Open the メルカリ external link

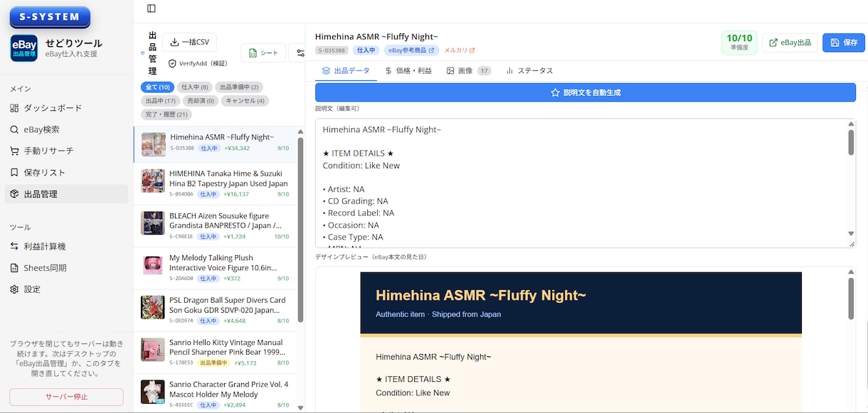click(460, 50)
